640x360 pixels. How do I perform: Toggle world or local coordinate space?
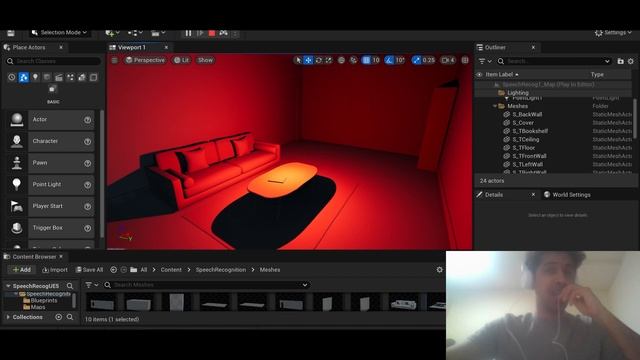coord(341,60)
